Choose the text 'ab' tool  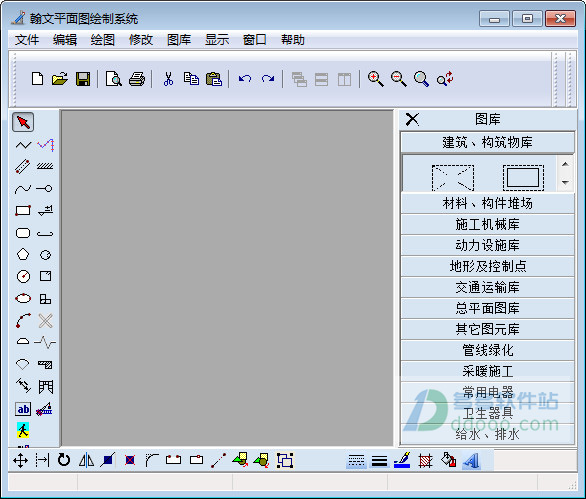click(x=23, y=409)
